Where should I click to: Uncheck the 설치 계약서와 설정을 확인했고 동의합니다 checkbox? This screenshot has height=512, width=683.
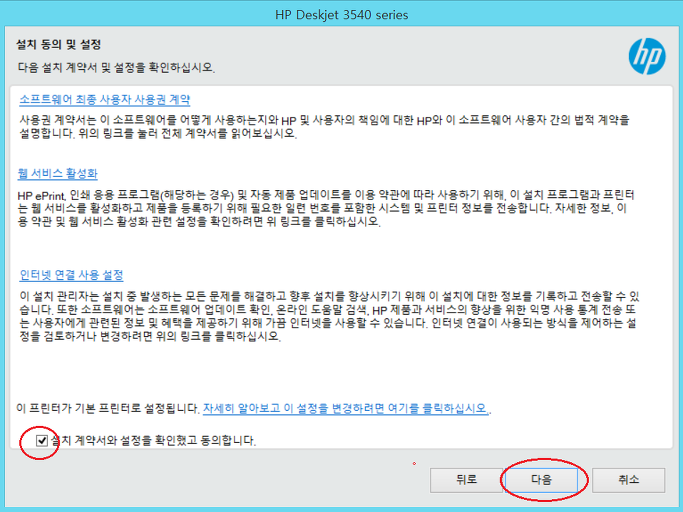coord(42,441)
